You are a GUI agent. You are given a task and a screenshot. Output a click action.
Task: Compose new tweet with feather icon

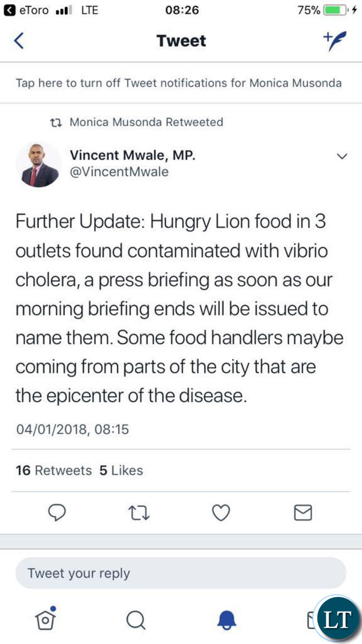click(x=335, y=41)
